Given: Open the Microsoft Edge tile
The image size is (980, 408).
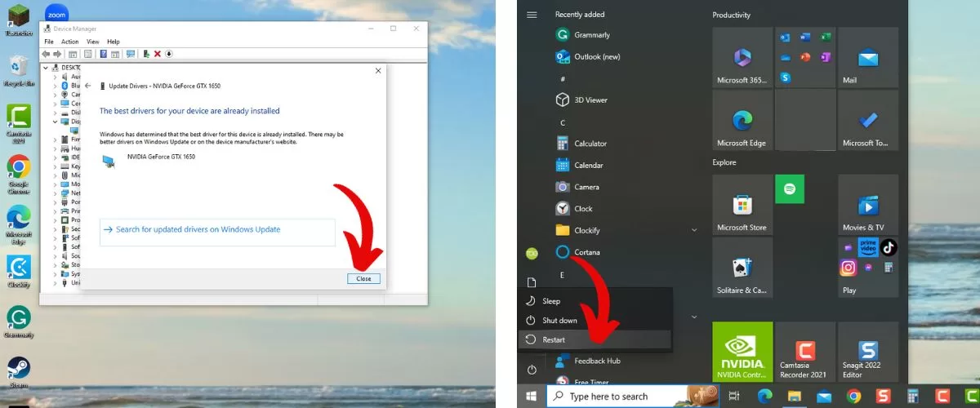Looking at the screenshot, I should 742,120.
